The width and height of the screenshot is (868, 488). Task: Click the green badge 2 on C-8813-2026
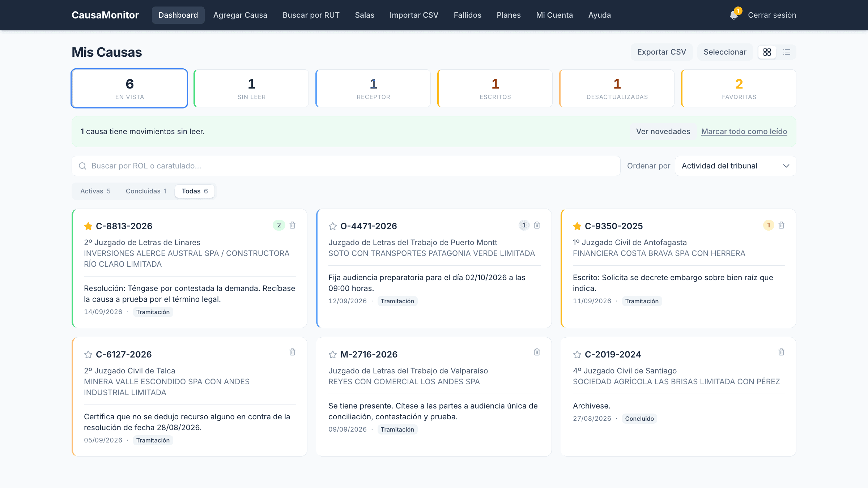[x=279, y=225]
